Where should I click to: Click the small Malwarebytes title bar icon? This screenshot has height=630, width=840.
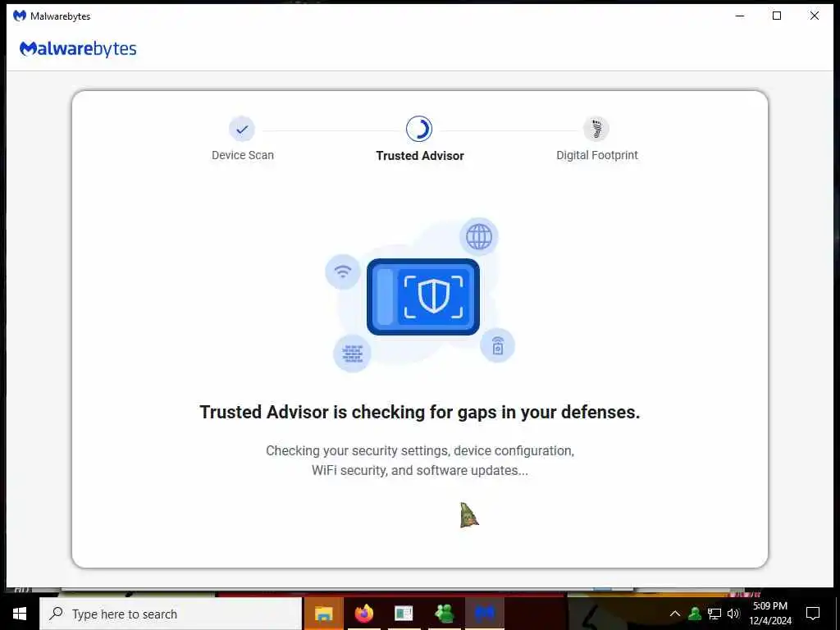[20, 16]
